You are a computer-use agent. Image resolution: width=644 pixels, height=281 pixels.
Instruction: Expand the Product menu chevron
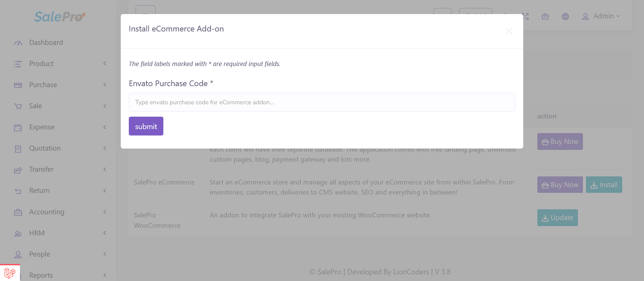(105, 64)
